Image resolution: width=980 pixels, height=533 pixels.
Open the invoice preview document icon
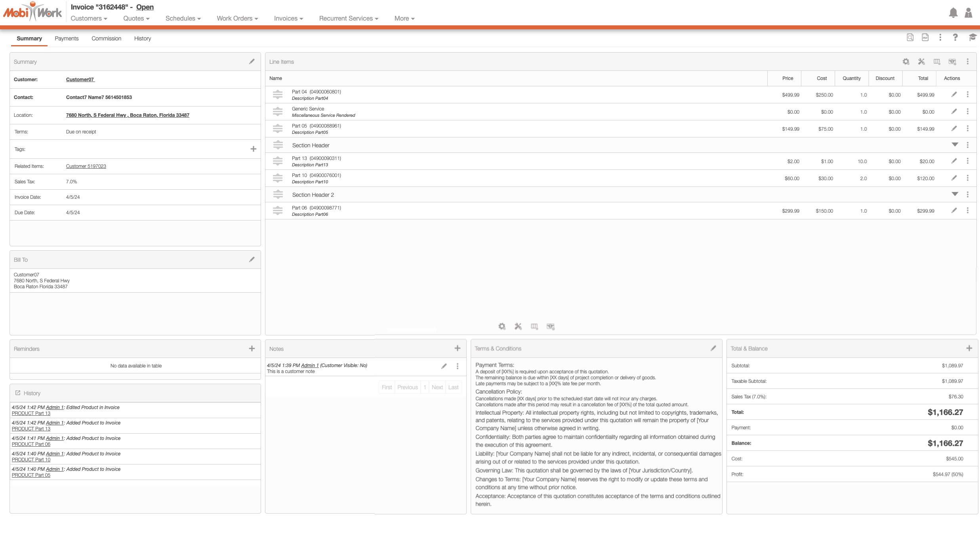click(x=910, y=37)
